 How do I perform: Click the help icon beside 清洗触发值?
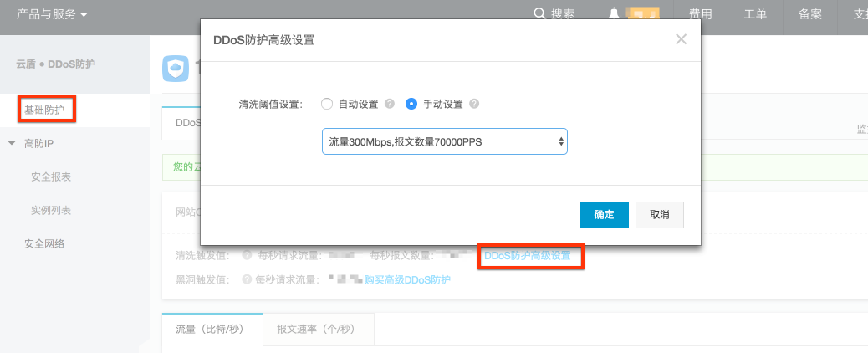(247, 255)
